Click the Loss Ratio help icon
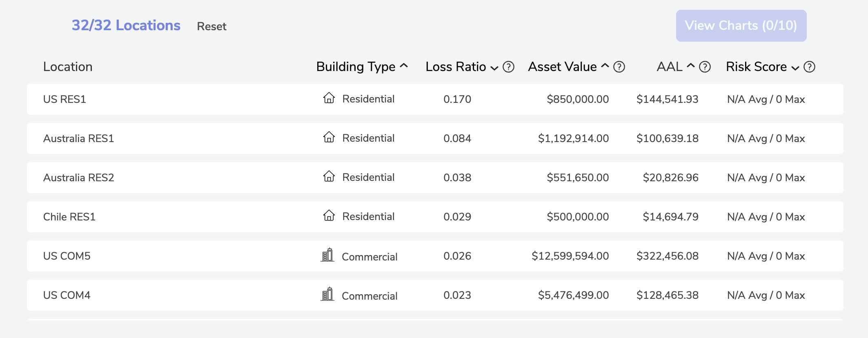 [x=508, y=67]
